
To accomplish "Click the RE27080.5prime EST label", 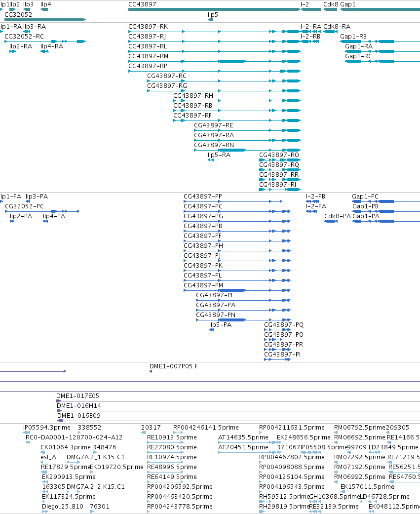I will [172, 447].
